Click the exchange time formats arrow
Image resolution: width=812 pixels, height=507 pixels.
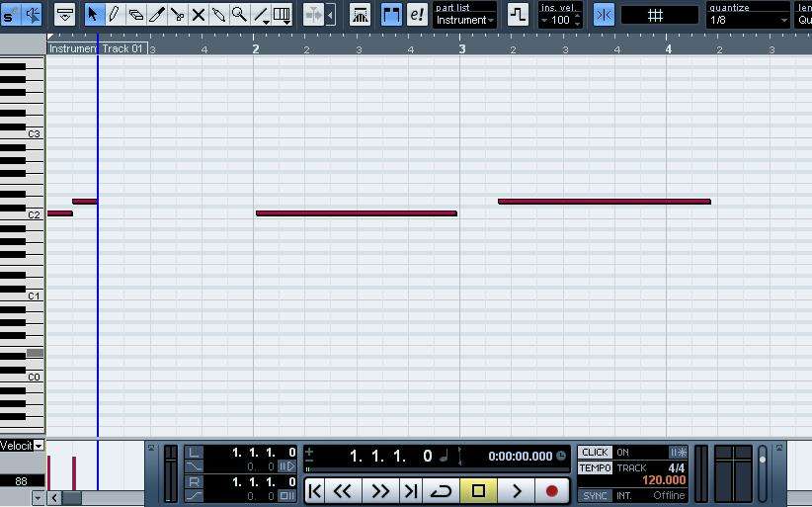pyautogui.click(x=459, y=457)
